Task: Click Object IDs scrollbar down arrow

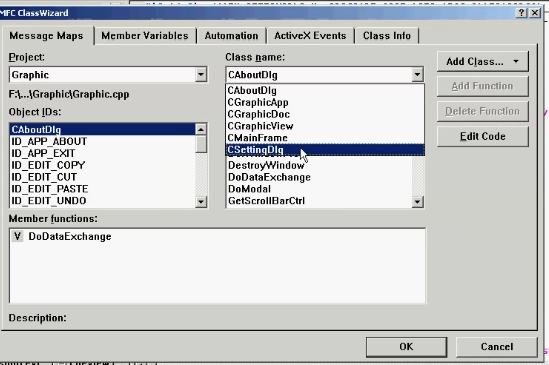Action: [x=201, y=201]
